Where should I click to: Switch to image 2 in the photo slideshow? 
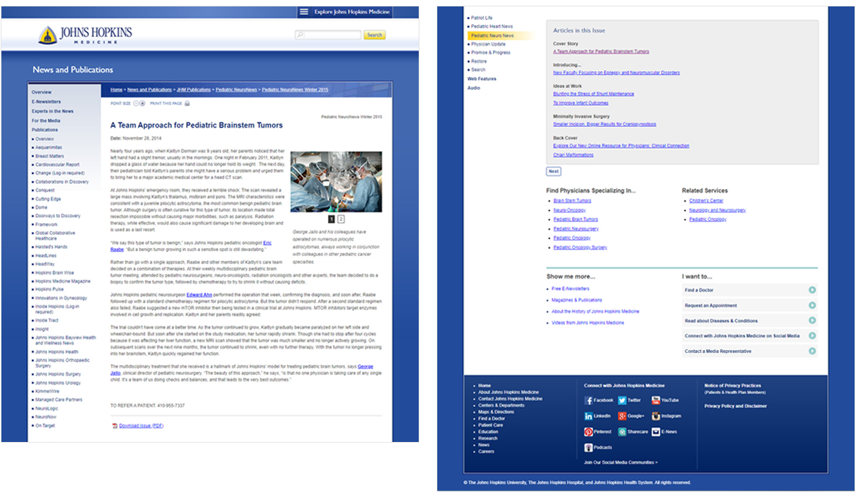click(x=341, y=219)
